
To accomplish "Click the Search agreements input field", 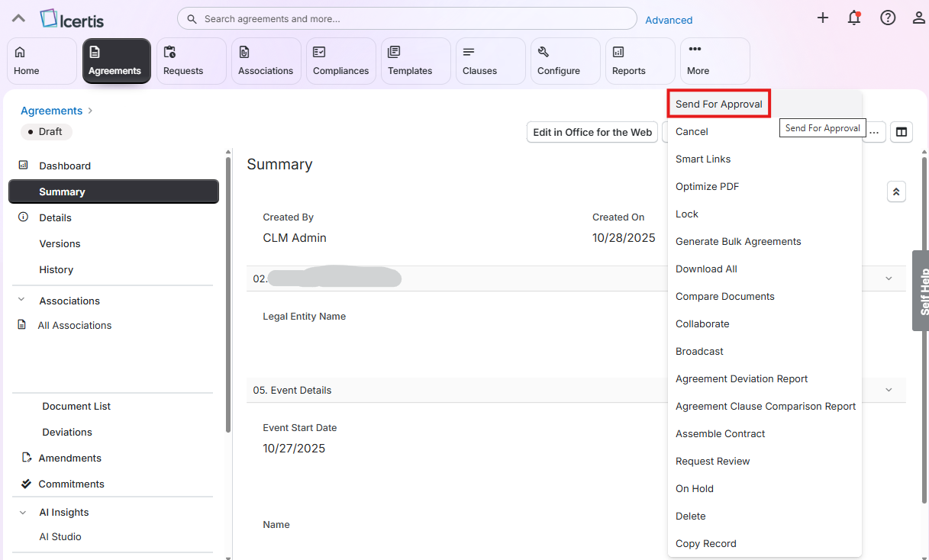I will click(412, 18).
